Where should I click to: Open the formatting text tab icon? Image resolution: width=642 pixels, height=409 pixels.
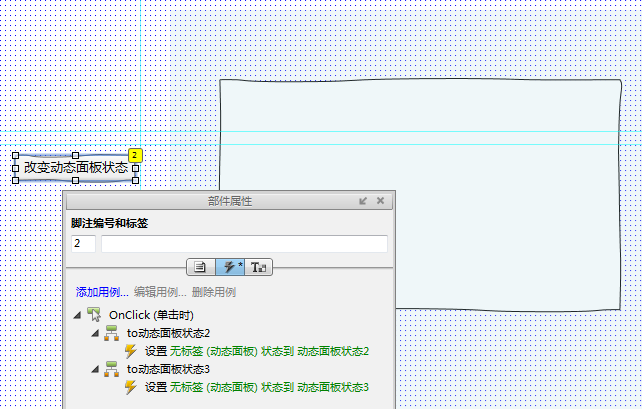pyautogui.click(x=258, y=267)
